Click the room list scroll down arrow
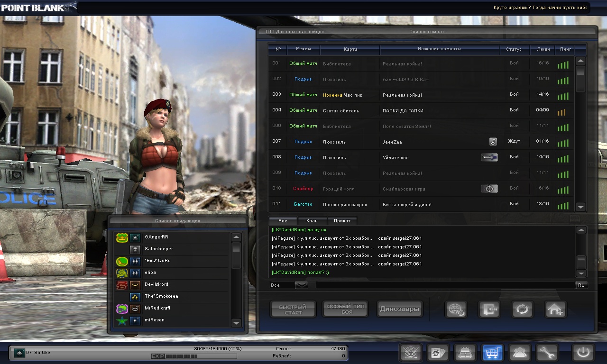The height and width of the screenshot is (364, 607). (x=581, y=207)
